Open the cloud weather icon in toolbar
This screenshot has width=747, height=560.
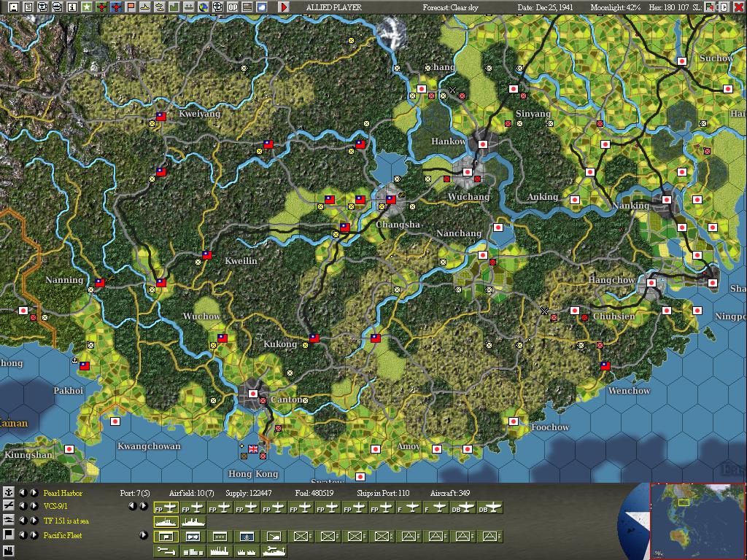pos(261,7)
